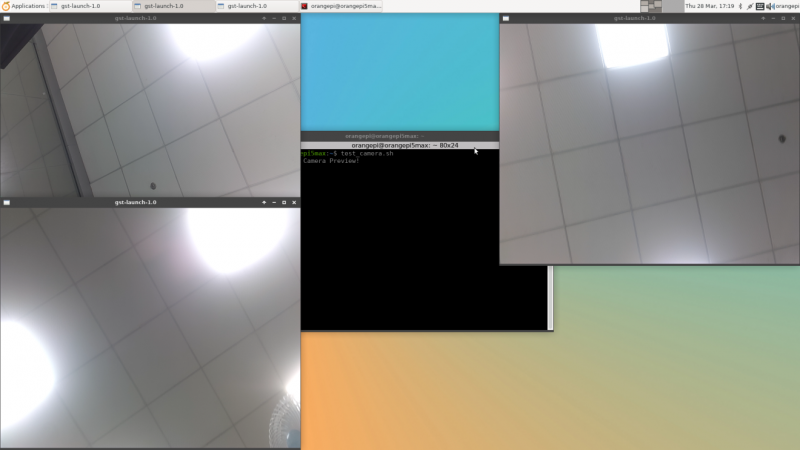This screenshot has width=800, height=450.
Task: Open the window menu icon of the right gst-launch window
Action: [505, 18]
